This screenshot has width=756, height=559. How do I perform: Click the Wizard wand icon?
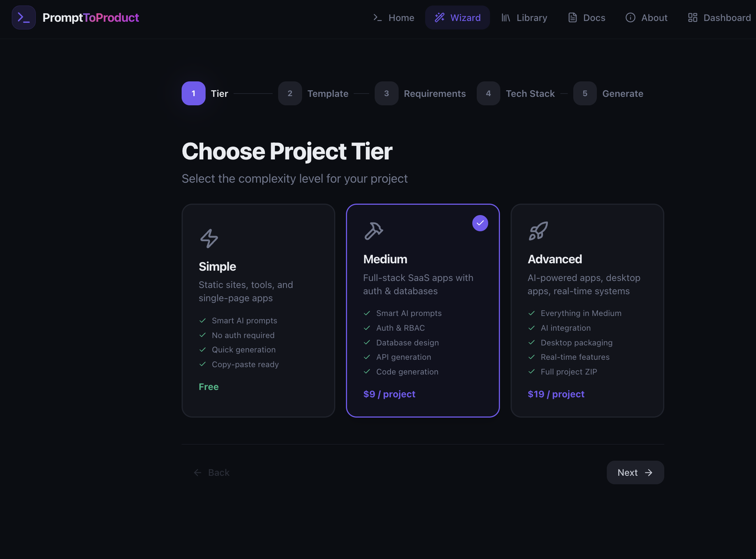(440, 17)
